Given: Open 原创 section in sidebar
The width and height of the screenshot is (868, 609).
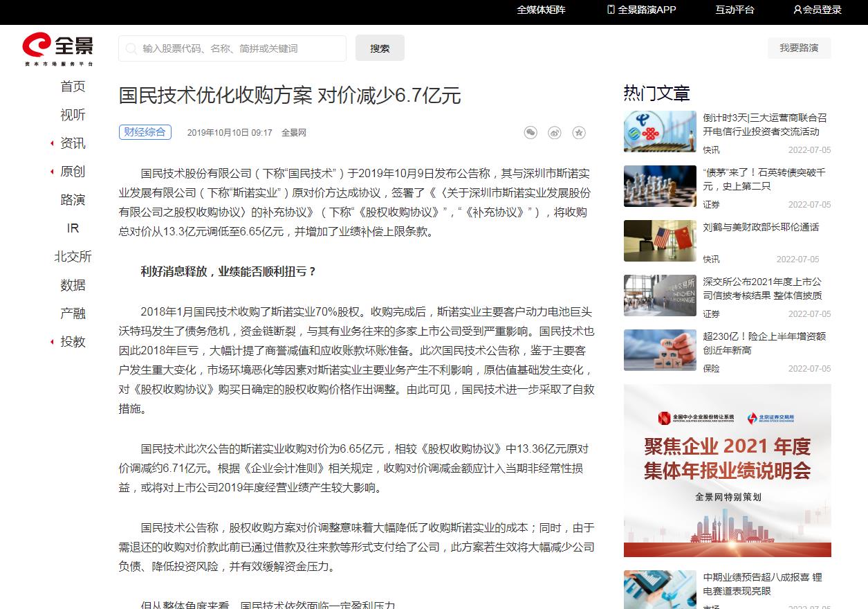Looking at the screenshot, I should (x=73, y=172).
